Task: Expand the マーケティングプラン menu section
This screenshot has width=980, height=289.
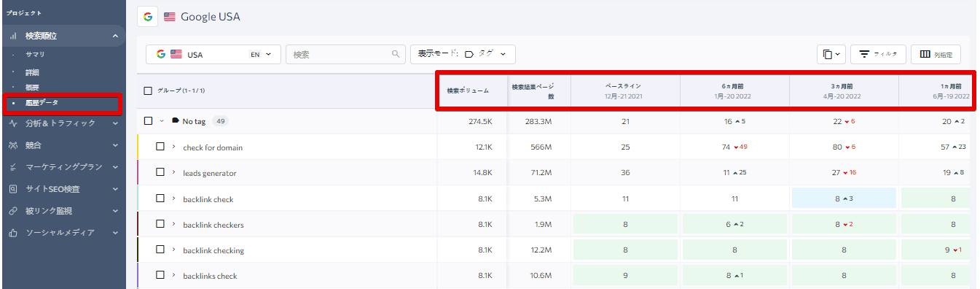Action: coord(115,167)
